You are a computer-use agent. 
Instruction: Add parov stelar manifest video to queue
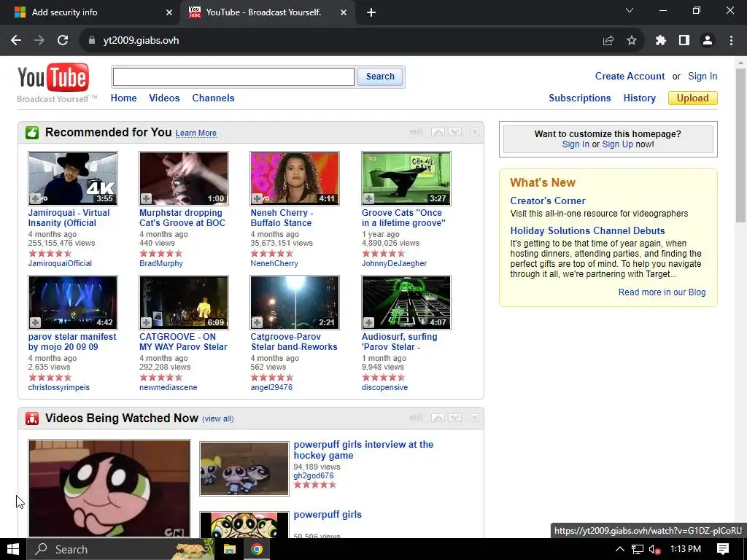click(x=35, y=322)
